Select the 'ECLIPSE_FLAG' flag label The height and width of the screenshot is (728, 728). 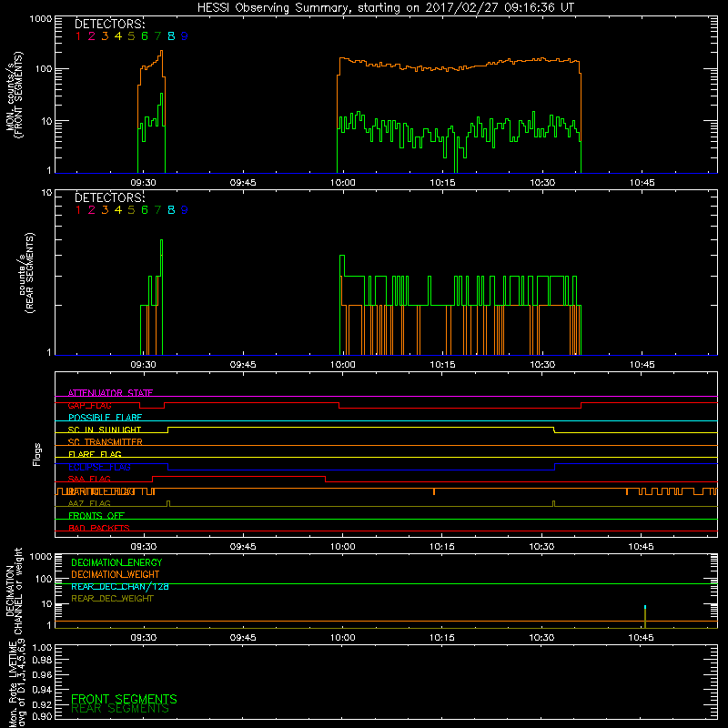point(99,467)
